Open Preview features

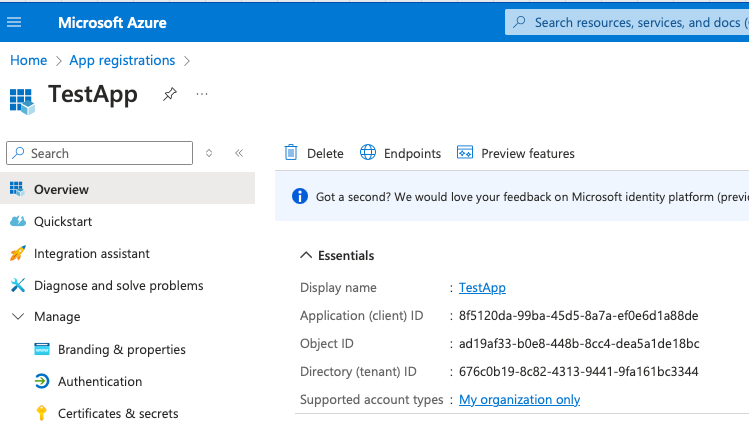click(x=515, y=153)
